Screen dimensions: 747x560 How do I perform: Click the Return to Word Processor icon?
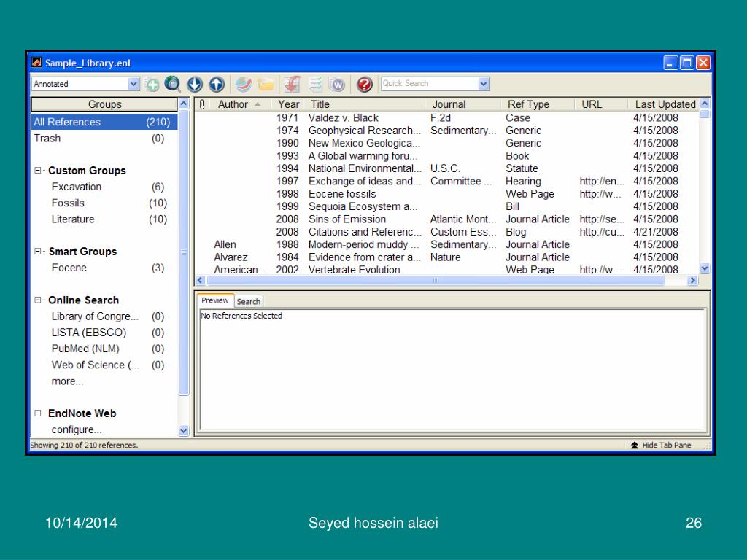[x=337, y=85]
